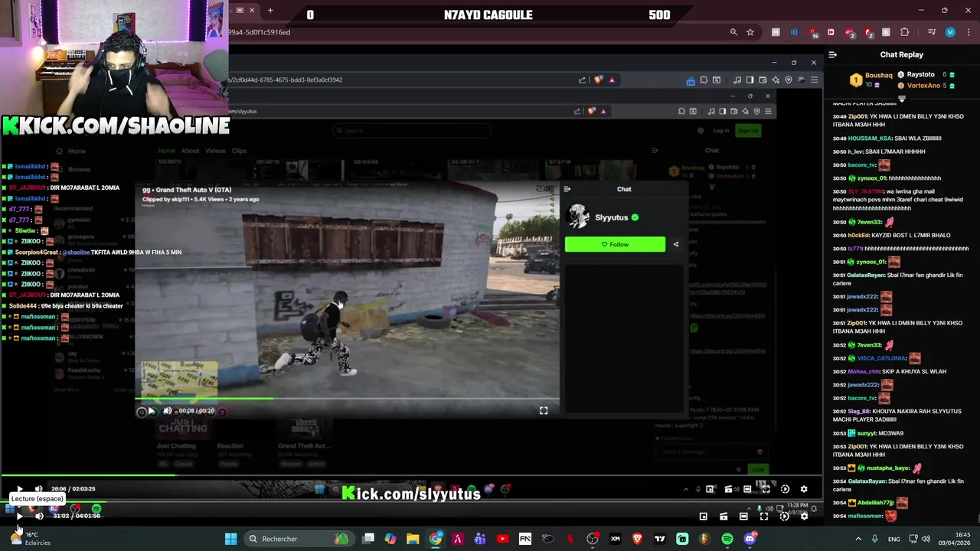
Task: Enter fullscreen in the bottom Kick player
Action: click(763, 516)
